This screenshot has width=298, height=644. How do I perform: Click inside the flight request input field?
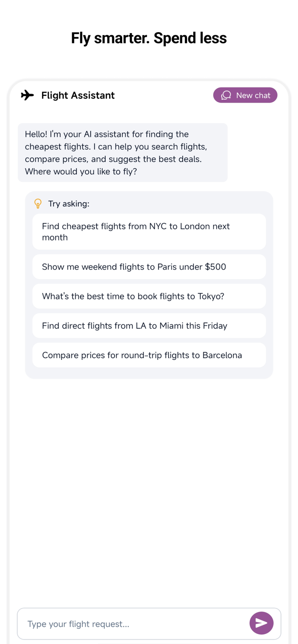click(129, 623)
